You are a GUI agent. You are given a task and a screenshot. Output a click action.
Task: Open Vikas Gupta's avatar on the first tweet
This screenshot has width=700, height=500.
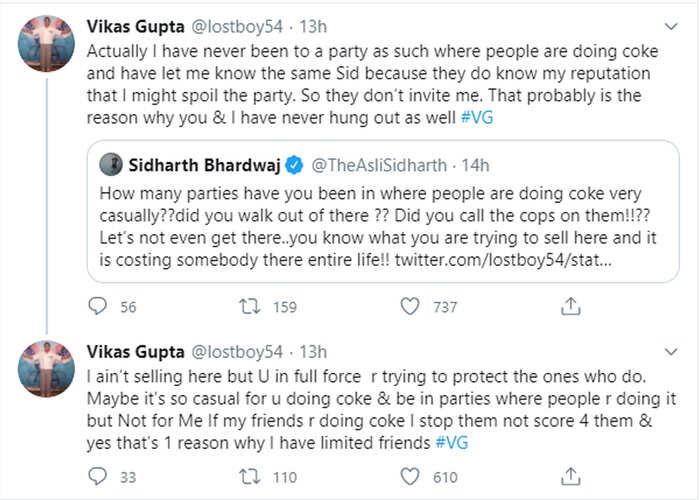pyautogui.click(x=46, y=44)
